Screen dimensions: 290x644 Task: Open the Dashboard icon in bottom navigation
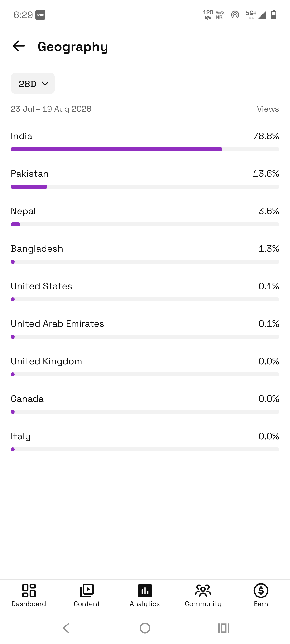click(29, 591)
